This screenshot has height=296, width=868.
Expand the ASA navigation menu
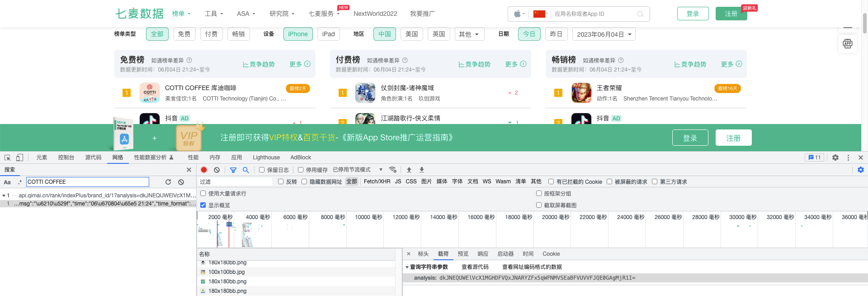tap(246, 14)
